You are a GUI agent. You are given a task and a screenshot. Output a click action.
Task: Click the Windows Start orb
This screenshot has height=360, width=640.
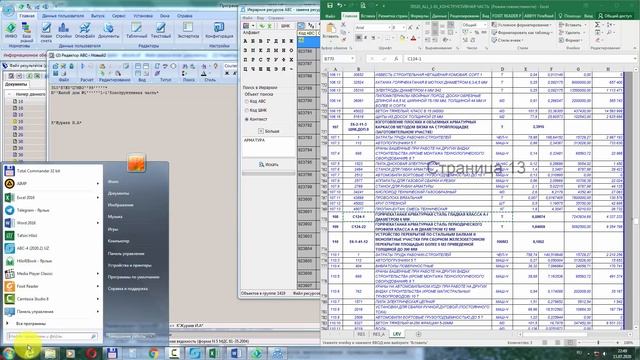click(8, 353)
